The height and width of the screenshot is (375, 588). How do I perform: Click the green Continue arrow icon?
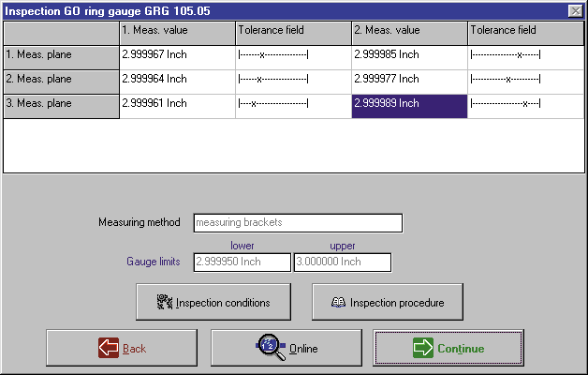[x=423, y=348]
